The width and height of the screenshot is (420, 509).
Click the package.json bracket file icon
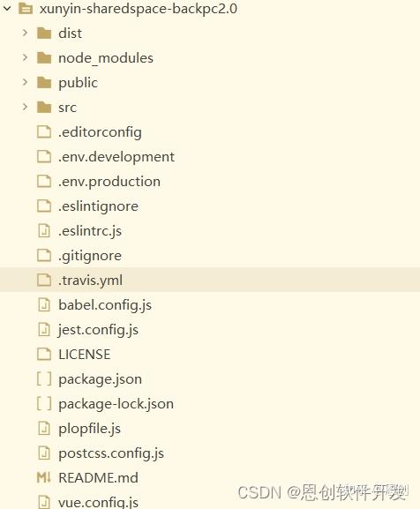(44, 378)
